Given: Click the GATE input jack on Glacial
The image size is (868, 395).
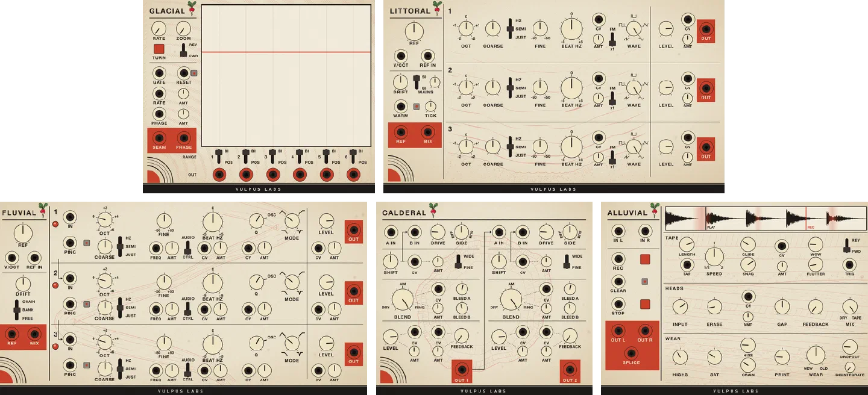Looking at the screenshot, I should point(159,74).
